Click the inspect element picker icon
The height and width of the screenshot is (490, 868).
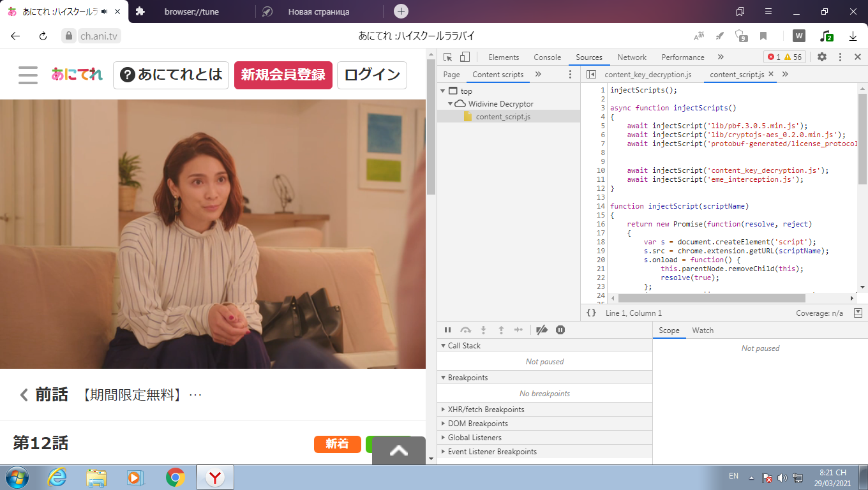[448, 57]
